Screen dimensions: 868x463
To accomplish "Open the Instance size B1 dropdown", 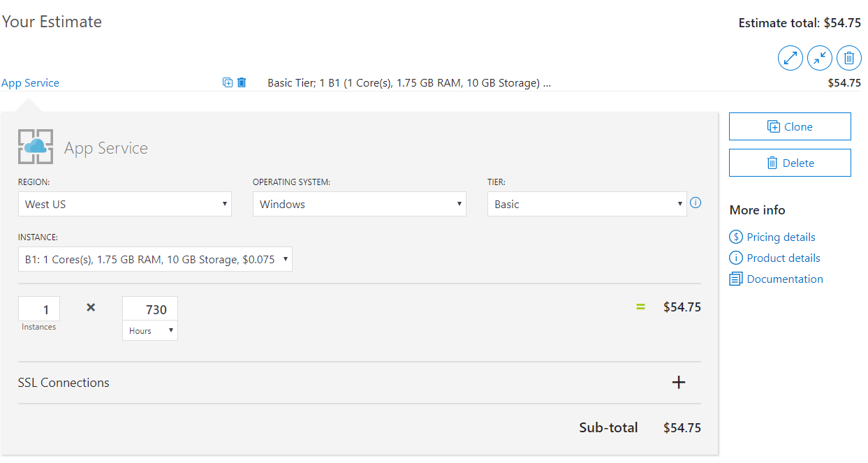I will click(x=155, y=259).
